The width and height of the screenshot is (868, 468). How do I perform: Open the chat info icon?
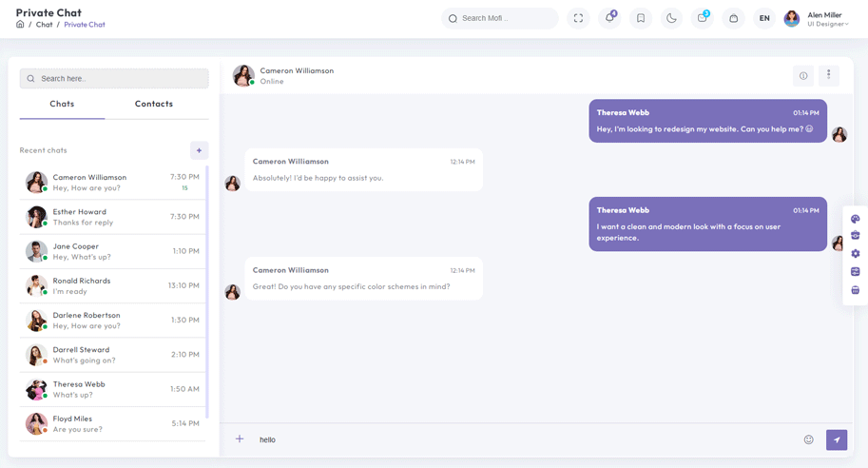tap(803, 76)
